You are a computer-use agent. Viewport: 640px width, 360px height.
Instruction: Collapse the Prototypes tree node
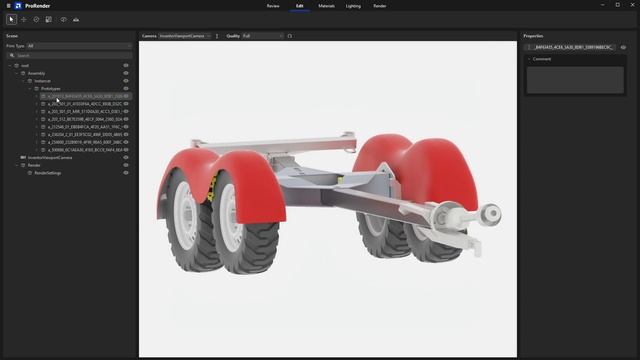[30, 89]
